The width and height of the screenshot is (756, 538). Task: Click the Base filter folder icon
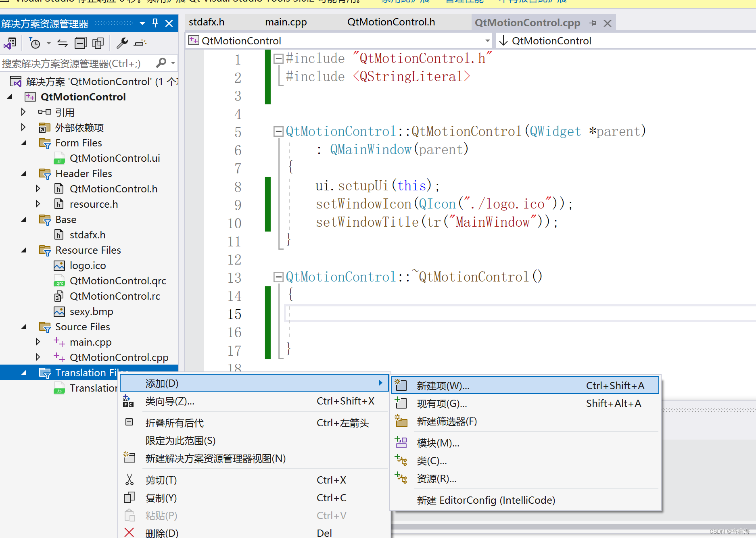click(45, 219)
